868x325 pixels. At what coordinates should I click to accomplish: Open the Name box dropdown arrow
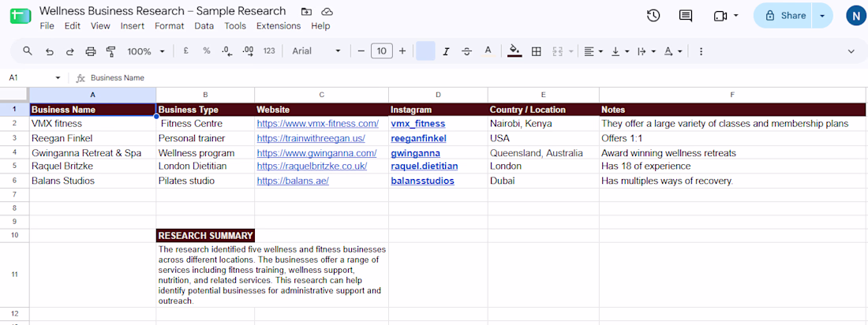(x=58, y=78)
